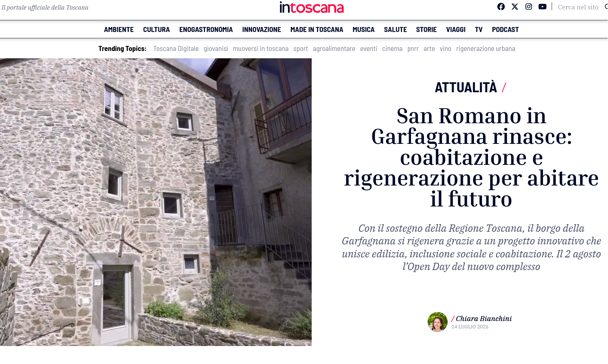Open the 'pnrr' trending topic

pos(413,49)
